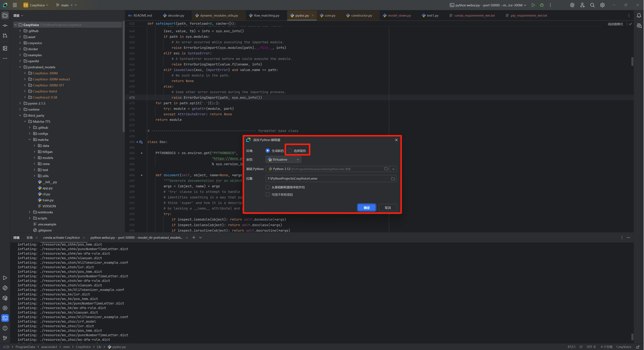Click the 确定 button
This screenshot has width=644, height=350.
click(x=366, y=207)
